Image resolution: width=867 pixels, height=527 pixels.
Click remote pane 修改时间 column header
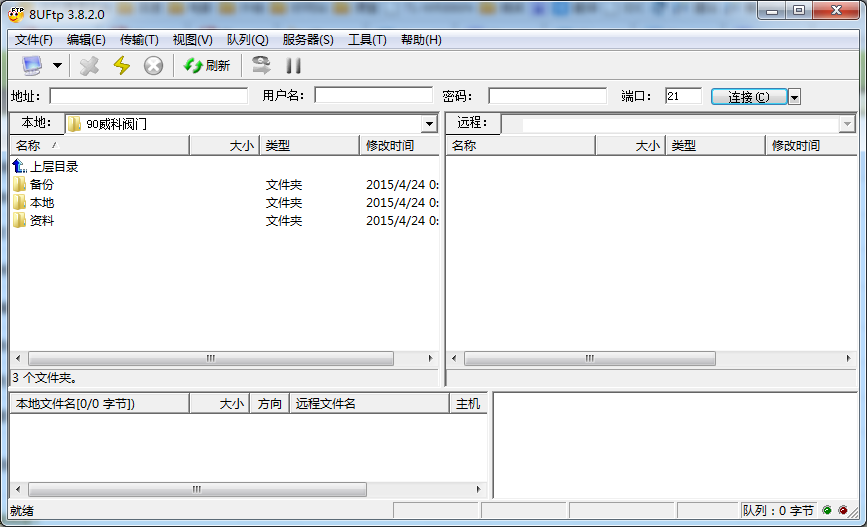811,145
